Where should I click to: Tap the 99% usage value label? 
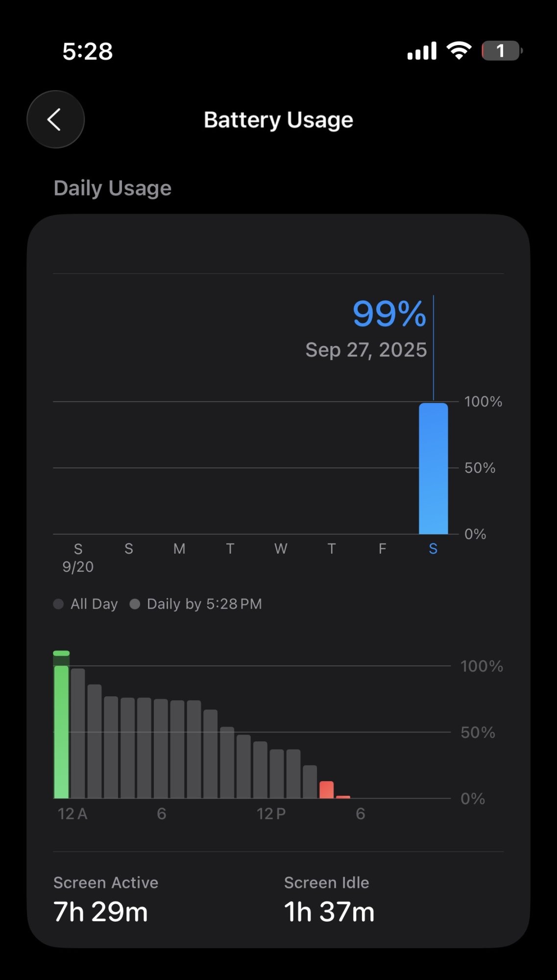tap(389, 314)
